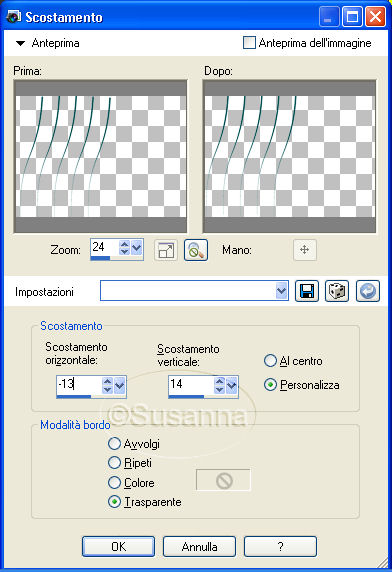392x572 pixels.
Task: Click OK to apply the offset
Action: click(x=119, y=546)
